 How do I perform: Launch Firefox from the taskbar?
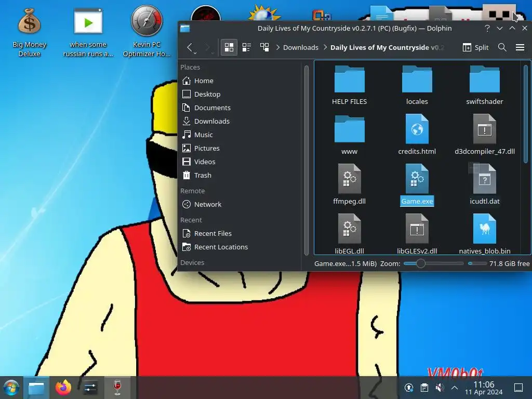click(63, 388)
